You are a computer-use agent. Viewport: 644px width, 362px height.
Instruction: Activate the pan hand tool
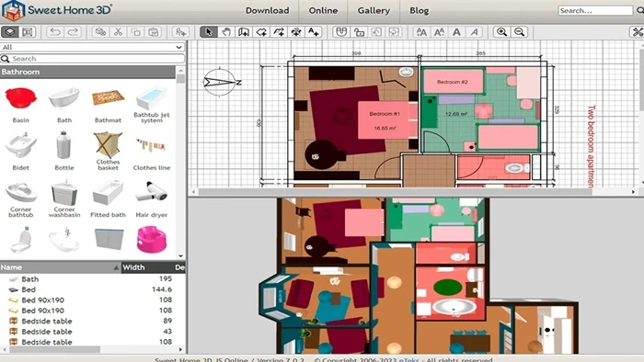[x=226, y=32]
